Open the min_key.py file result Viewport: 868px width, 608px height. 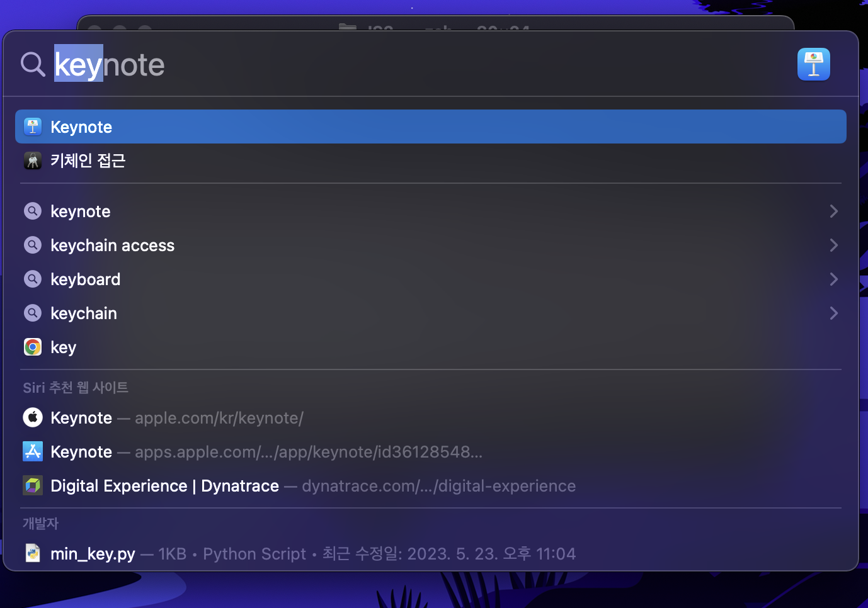tap(431, 553)
